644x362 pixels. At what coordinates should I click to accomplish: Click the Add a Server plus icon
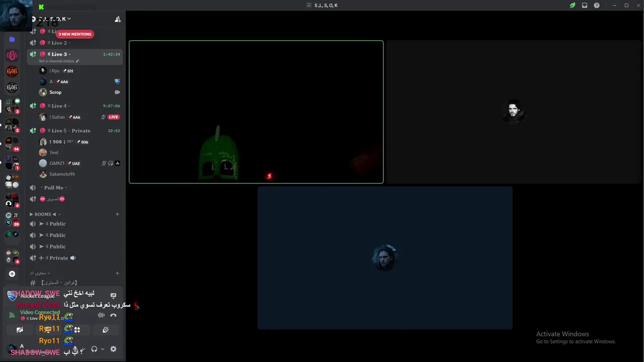coord(12,274)
